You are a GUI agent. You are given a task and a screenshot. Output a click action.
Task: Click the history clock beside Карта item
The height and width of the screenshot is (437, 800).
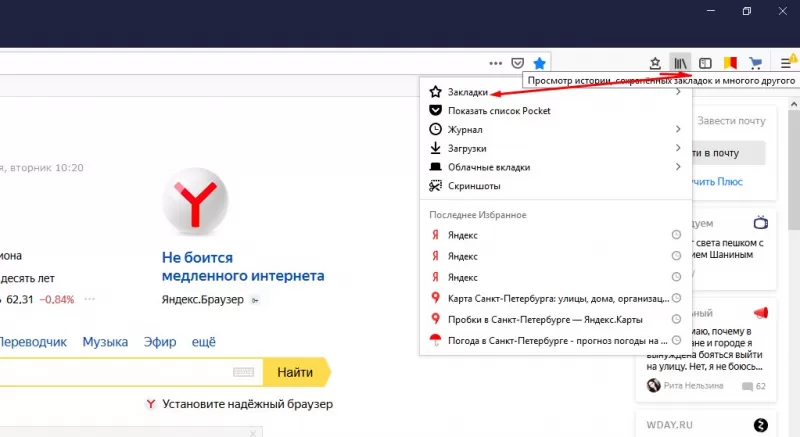tap(676, 298)
